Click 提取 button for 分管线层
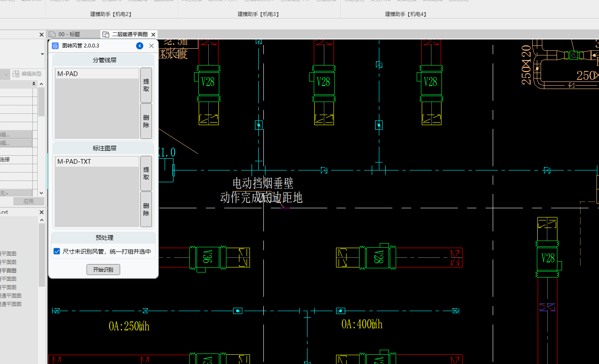The height and width of the screenshot is (364, 599). tap(146, 85)
